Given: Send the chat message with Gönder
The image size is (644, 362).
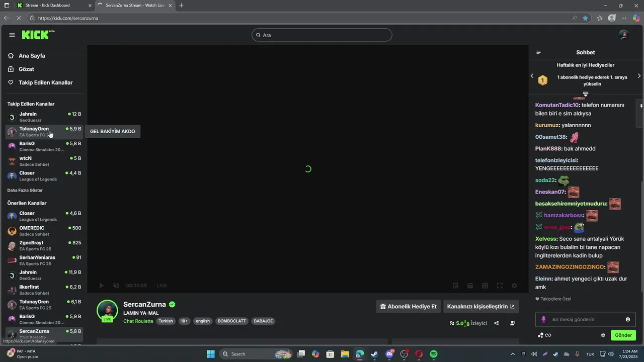Looking at the screenshot, I should (x=623, y=335).
